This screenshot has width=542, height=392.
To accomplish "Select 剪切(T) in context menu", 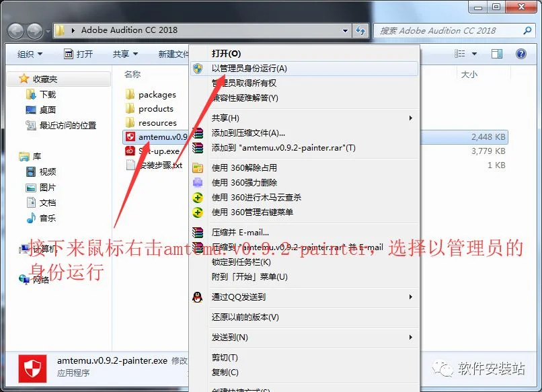I will click(x=304, y=358).
